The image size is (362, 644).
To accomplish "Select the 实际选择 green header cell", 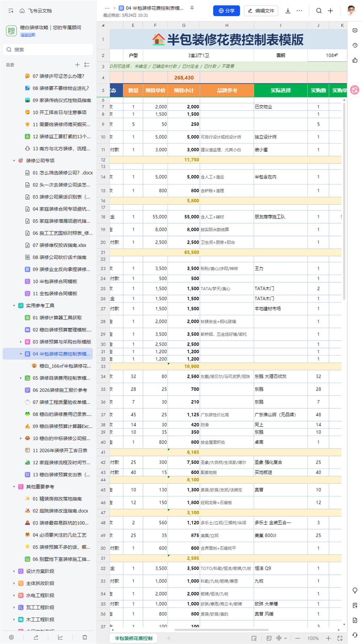I will click(281, 90).
